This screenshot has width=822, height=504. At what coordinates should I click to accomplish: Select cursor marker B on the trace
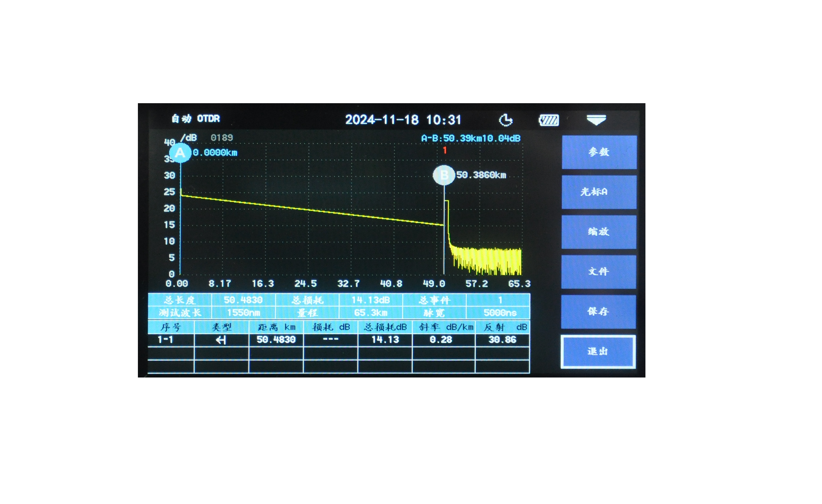coord(444,175)
